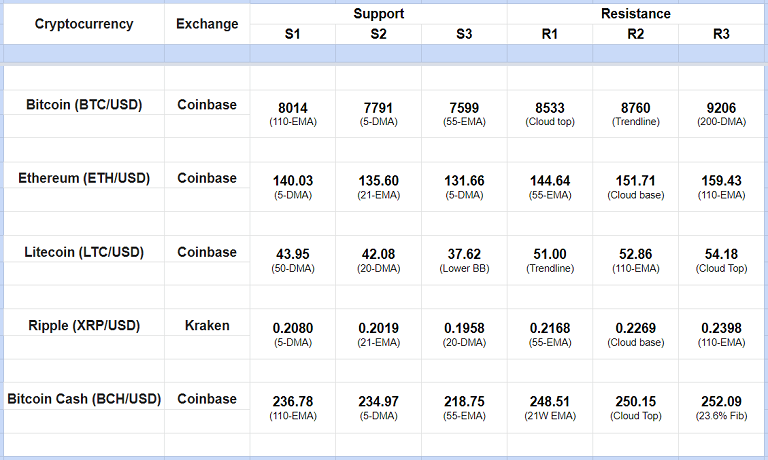The image size is (768, 460).
Task: Select Bitcoin R3 value 9206
Action: tap(721, 107)
